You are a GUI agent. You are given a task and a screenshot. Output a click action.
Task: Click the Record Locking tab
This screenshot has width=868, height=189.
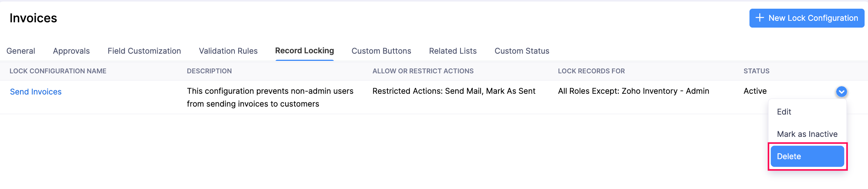tap(304, 51)
